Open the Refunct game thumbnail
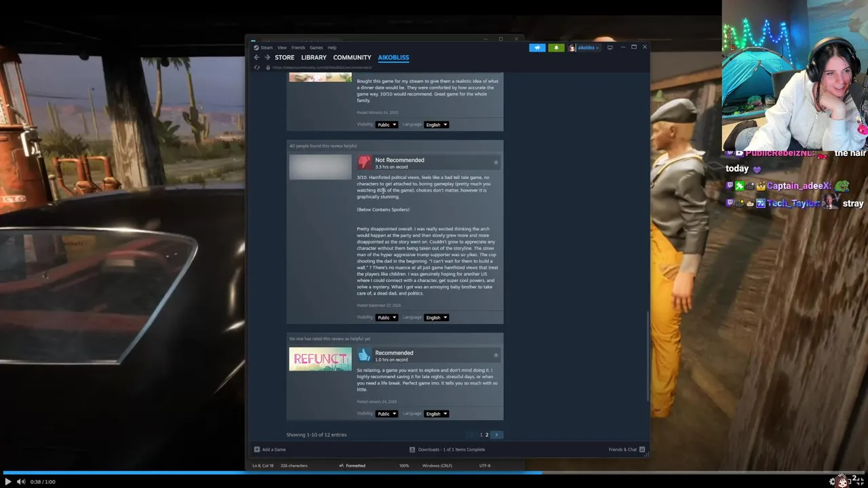The height and width of the screenshot is (488, 868). (x=320, y=359)
